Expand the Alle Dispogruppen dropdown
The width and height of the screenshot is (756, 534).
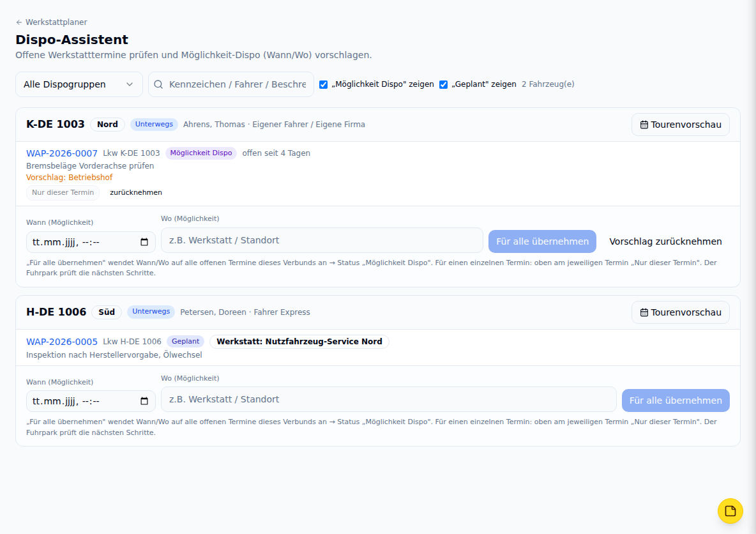pyautogui.click(x=79, y=84)
